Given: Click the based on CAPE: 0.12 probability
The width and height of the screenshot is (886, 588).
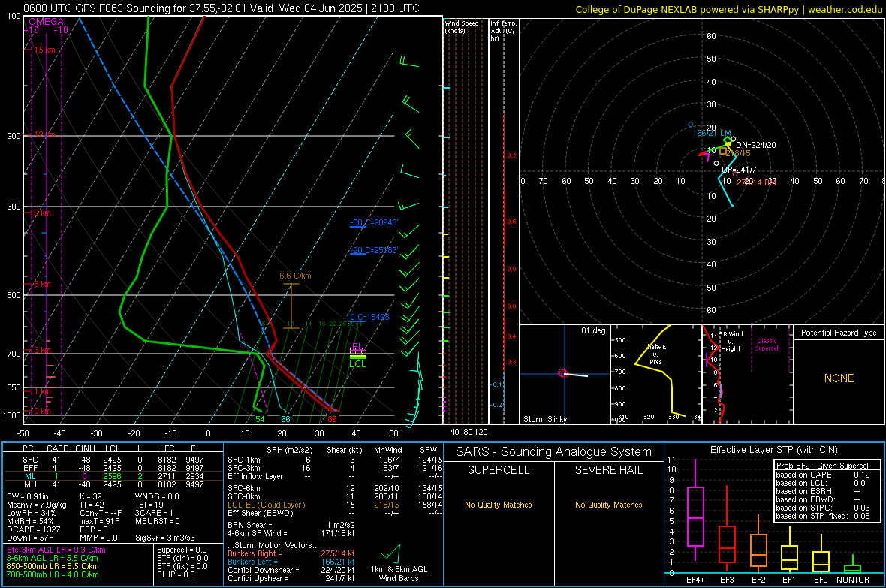Looking at the screenshot, I should pyautogui.click(x=823, y=475).
